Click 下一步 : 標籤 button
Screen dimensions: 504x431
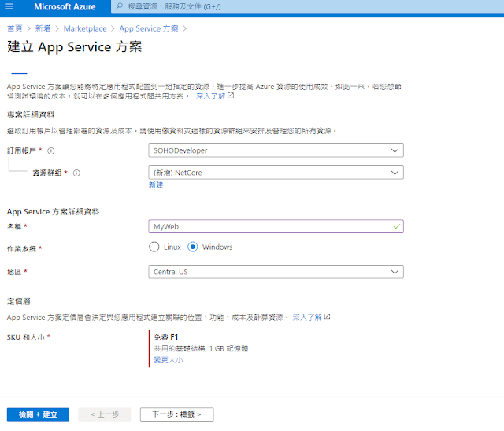176,414
